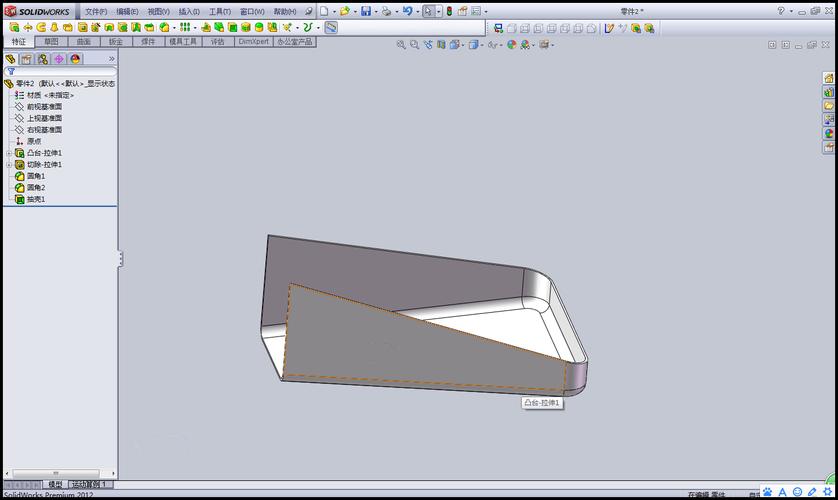
Task: Expand the 切除-拉伸1 feature node
Action: pyautogui.click(x=9, y=165)
